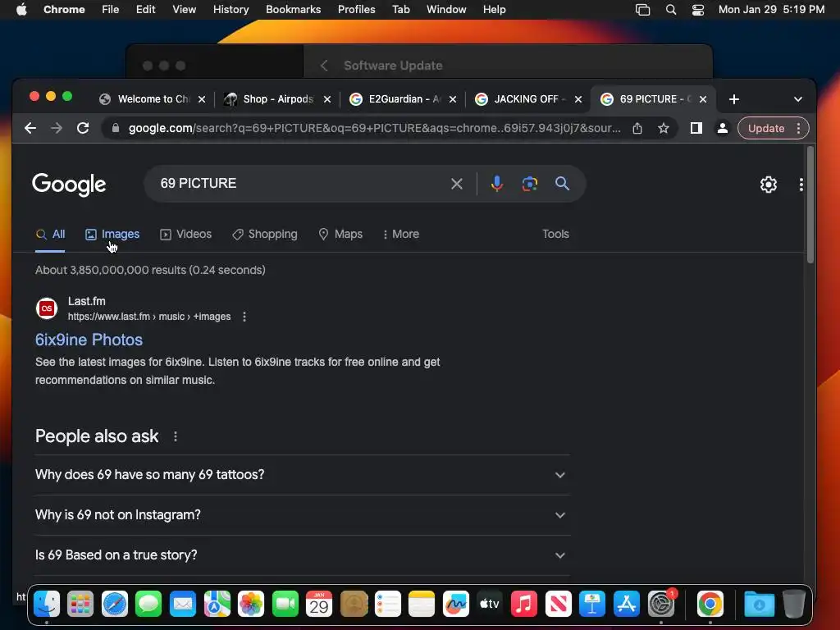840x630 pixels.
Task: Open Finder from the Dock
Action: pyautogui.click(x=47, y=605)
